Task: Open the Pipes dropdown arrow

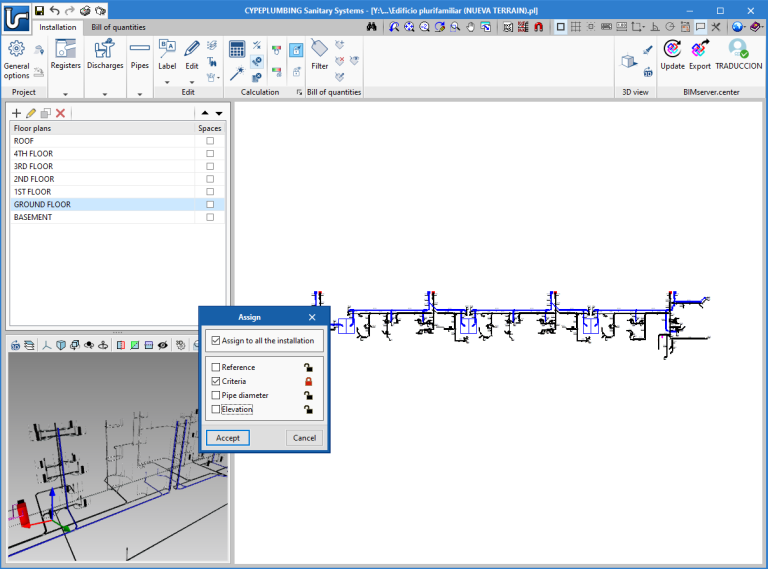Action: (140, 94)
